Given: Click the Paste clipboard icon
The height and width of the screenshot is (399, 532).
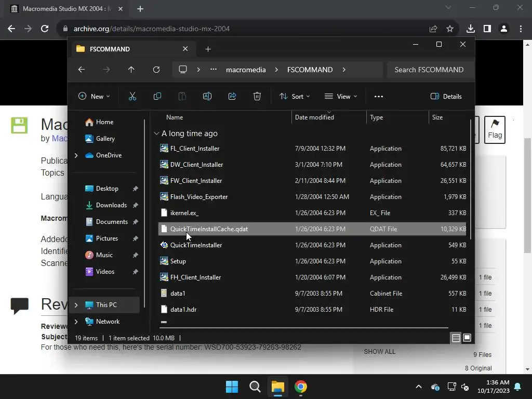Looking at the screenshot, I should tap(182, 96).
